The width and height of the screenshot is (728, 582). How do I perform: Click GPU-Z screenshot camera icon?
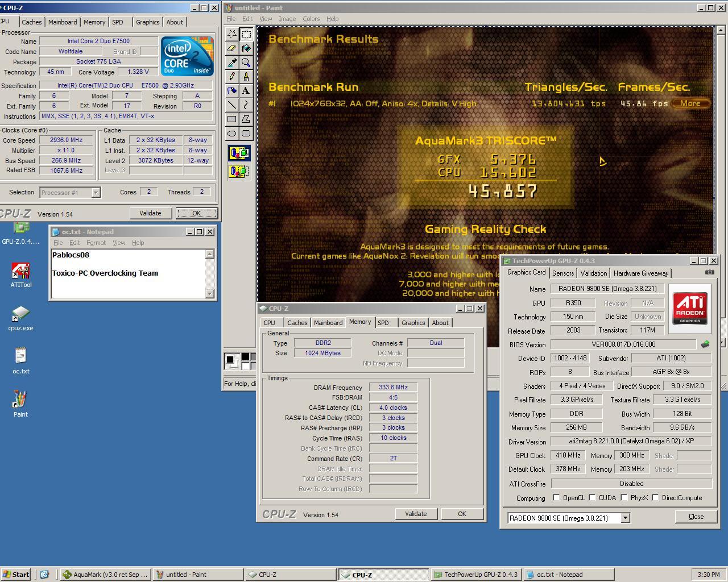click(x=710, y=272)
